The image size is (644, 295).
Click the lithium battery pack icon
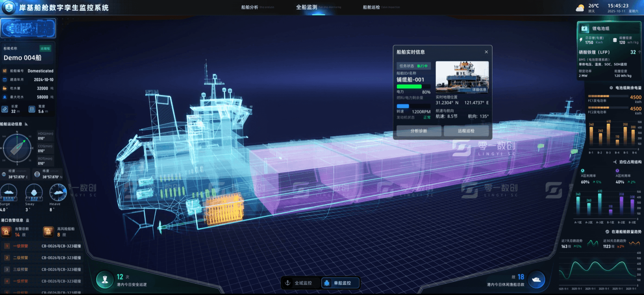(x=585, y=29)
